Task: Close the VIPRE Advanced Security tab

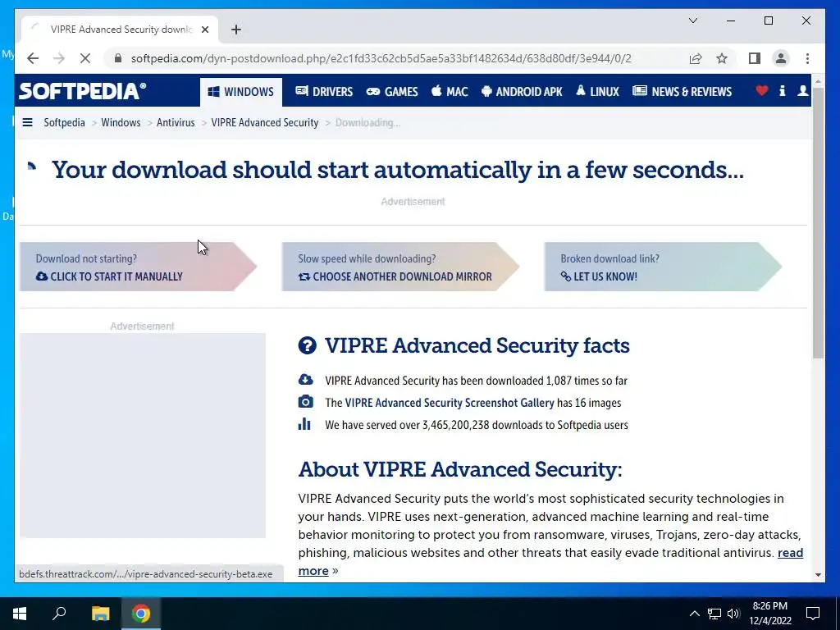Action: [x=204, y=30]
